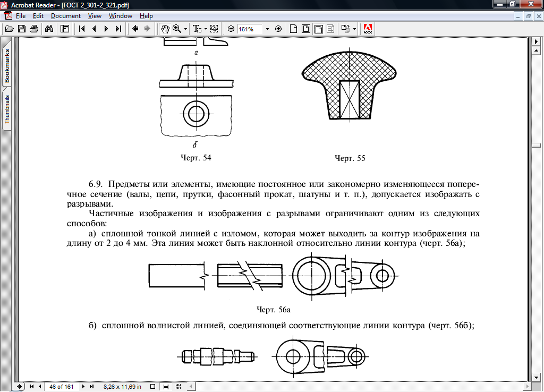The width and height of the screenshot is (544, 392).
Task: Print the document with printer icon
Action: pyautogui.click(x=34, y=29)
